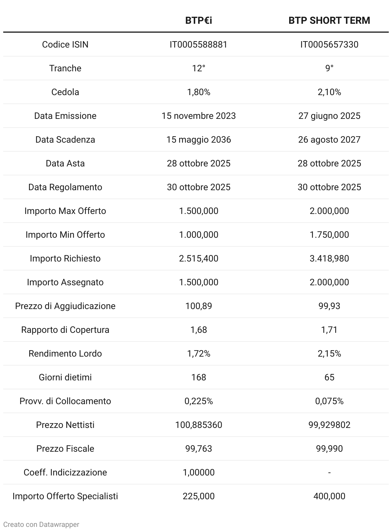Screen dimensions: 392x532
Task: Select the date 26 agosto 2027
Action: [329, 139]
